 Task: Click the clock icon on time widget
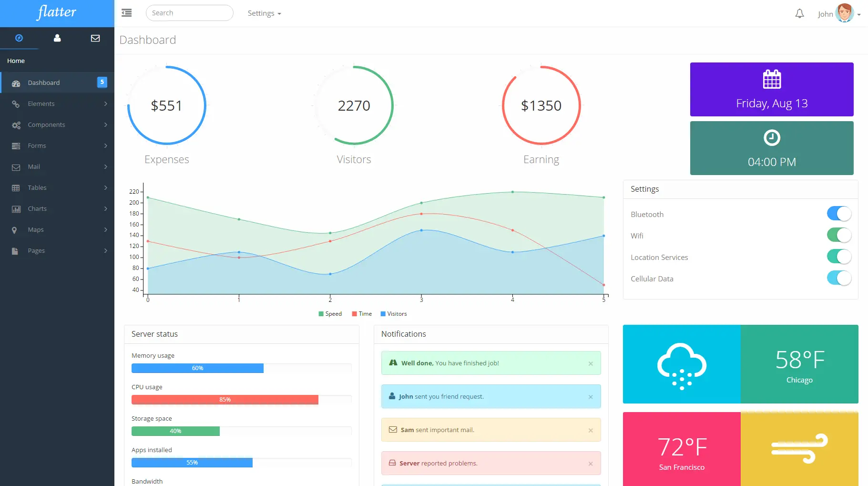[772, 138]
